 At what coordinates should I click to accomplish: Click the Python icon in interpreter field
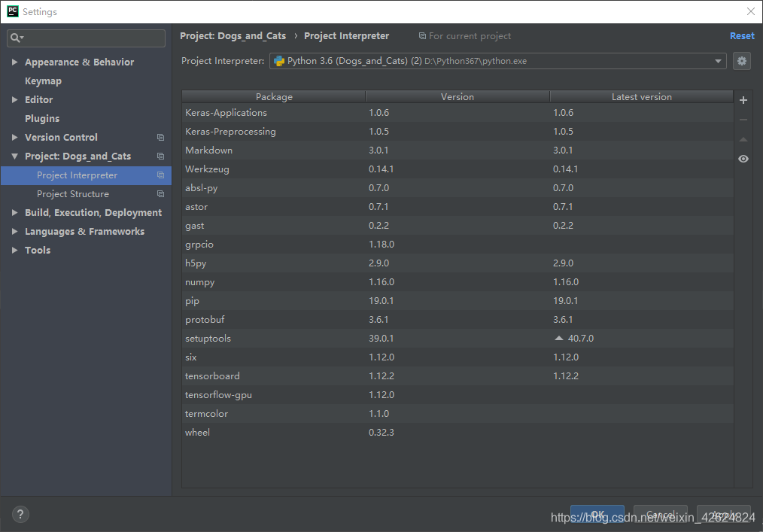coord(279,61)
